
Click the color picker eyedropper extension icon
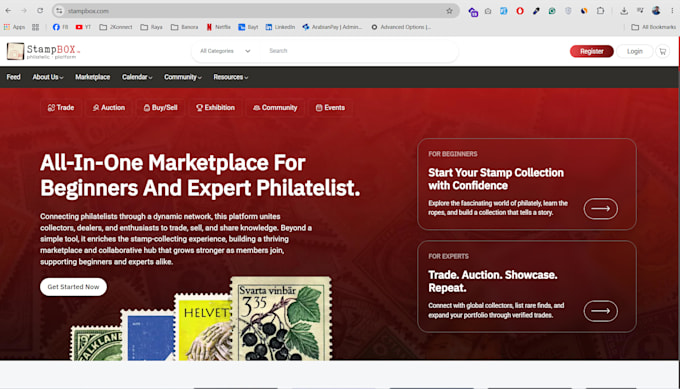point(536,11)
